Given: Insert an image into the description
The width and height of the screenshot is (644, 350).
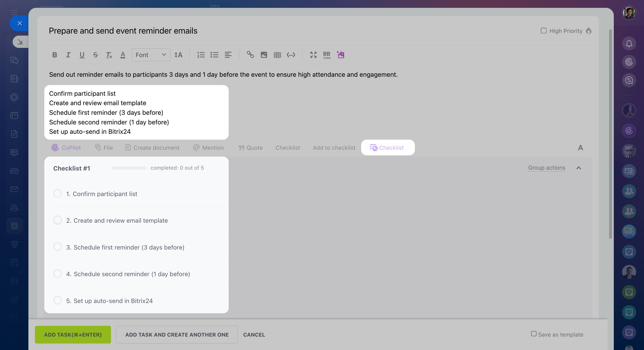Looking at the screenshot, I should (264, 55).
